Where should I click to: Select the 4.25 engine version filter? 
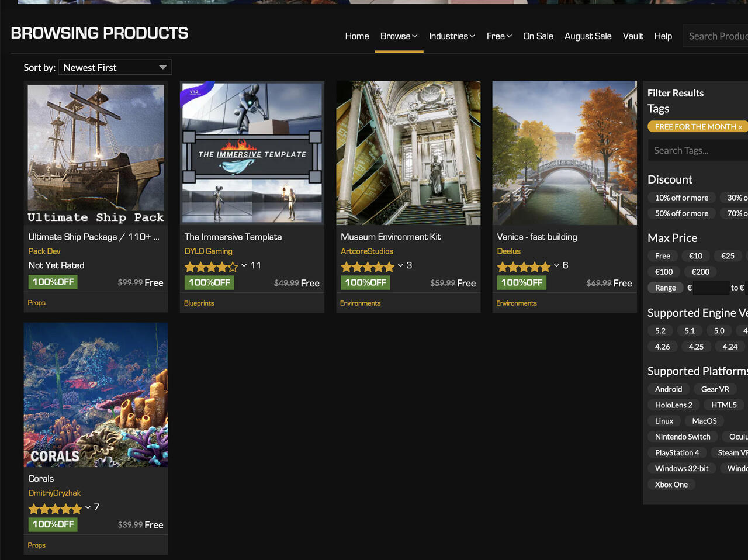click(x=696, y=347)
